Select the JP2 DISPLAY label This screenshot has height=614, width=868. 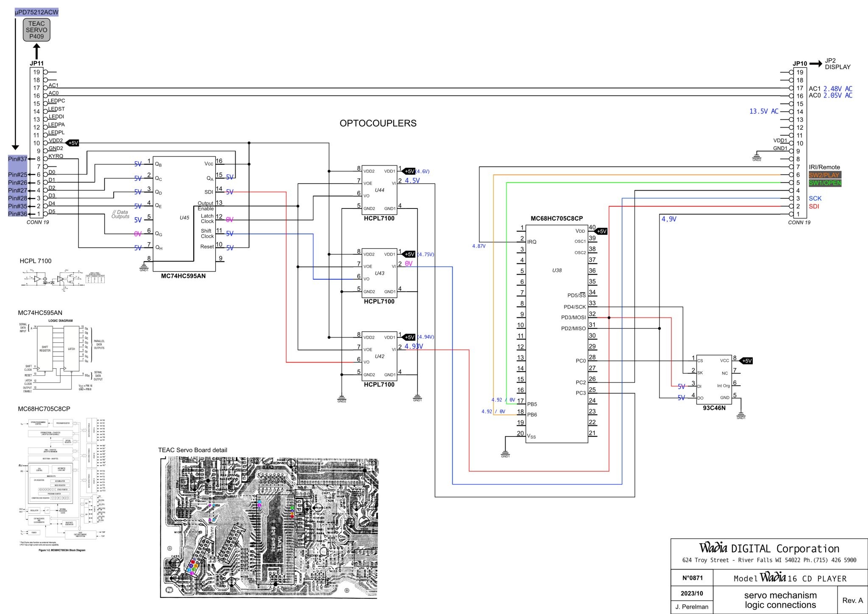[837, 64]
